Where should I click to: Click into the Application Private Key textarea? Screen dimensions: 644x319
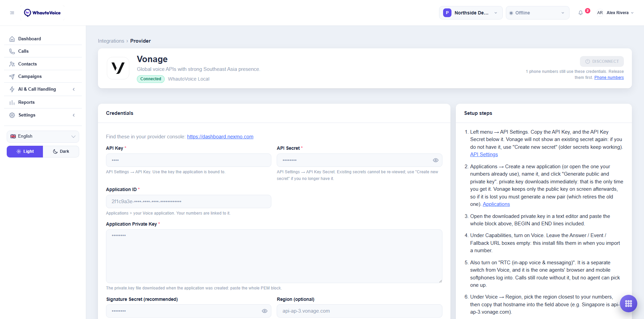click(x=274, y=256)
